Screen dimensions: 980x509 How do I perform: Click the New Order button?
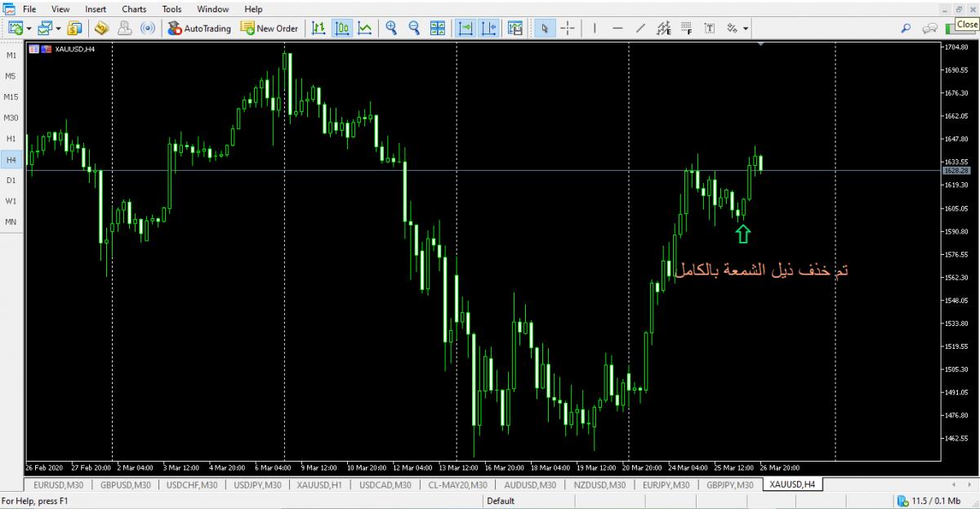pyautogui.click(x=269, y=28)
